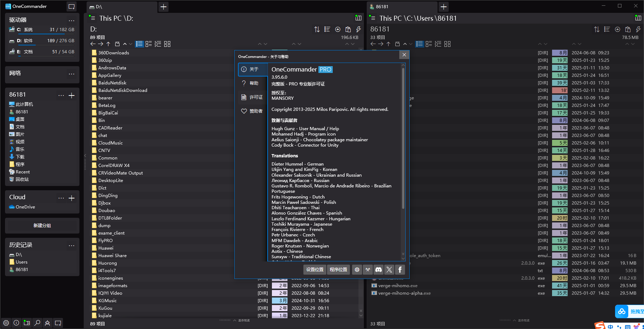Expand folder history chevron in D: pane toolbar
Screen dimensions: 644x329
pyautogui.click(x=131, y=44)
